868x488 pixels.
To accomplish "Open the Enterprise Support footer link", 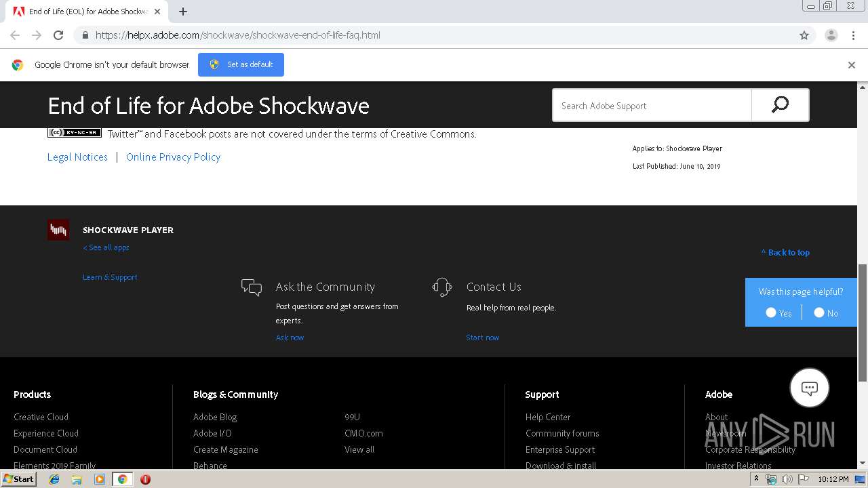I will (560, 449).
